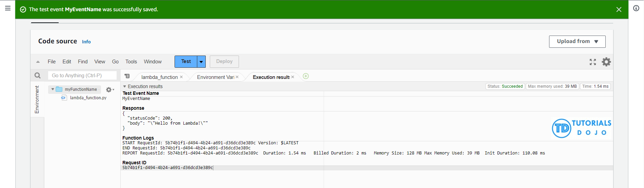Click the tab list icon
644x188 pixels.
[127, 76]
